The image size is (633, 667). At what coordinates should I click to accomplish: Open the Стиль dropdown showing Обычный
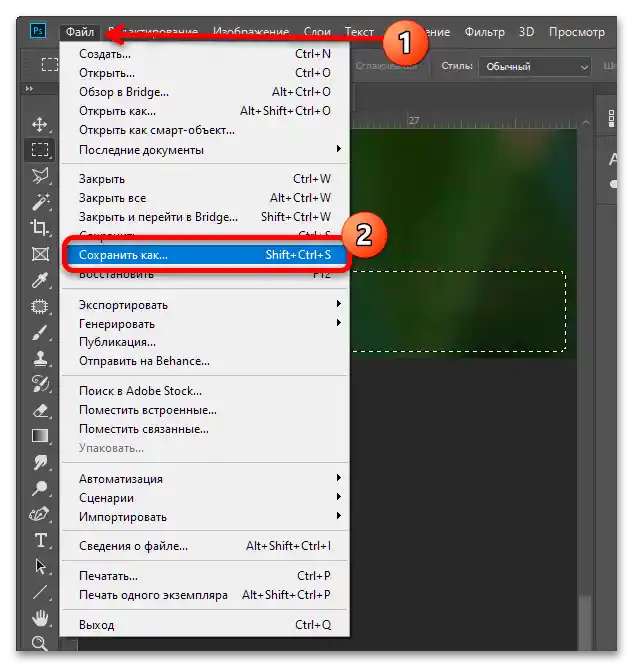534,67
